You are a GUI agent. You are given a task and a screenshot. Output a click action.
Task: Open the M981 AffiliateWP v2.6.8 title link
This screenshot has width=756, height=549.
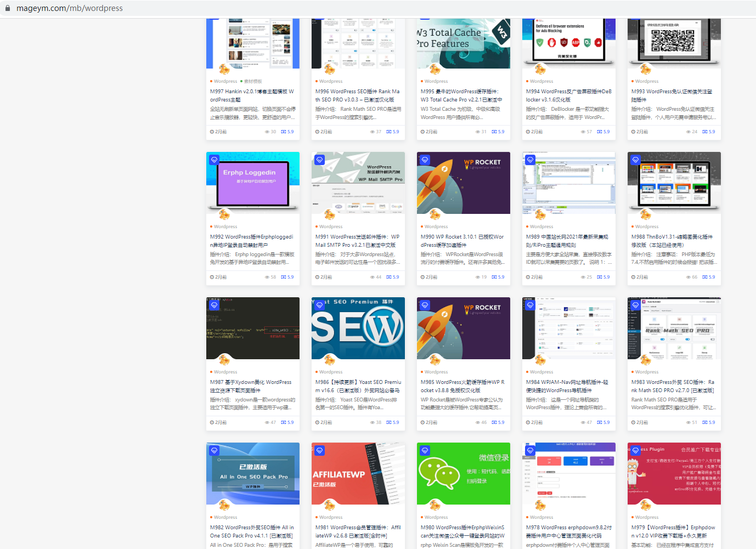(358, 531)
